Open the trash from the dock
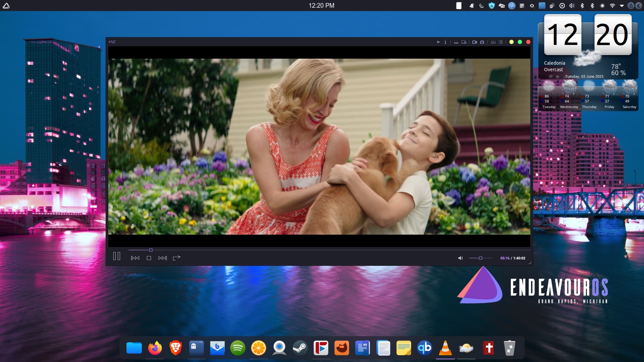This screenshot has width=644, height=362. tap(509, 348)
